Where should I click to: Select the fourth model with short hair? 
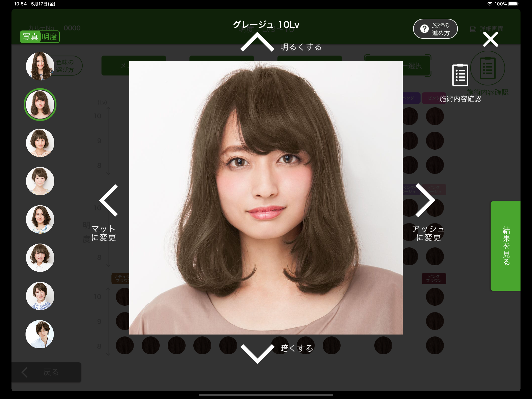point(40,181)
